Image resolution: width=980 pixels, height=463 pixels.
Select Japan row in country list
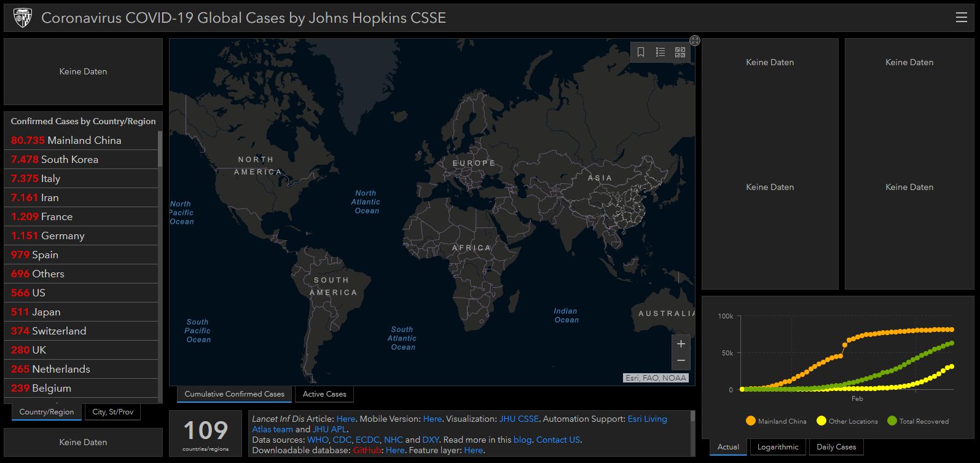click(x=81, y=312)
